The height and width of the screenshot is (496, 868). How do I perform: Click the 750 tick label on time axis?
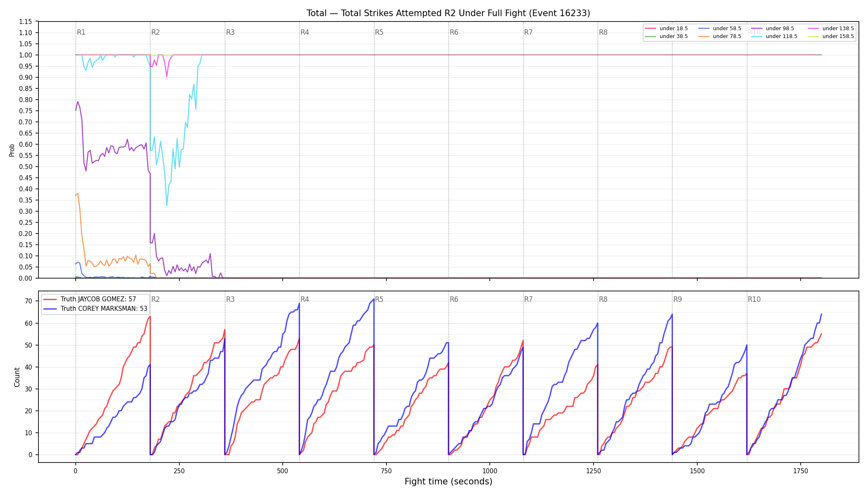386,471
